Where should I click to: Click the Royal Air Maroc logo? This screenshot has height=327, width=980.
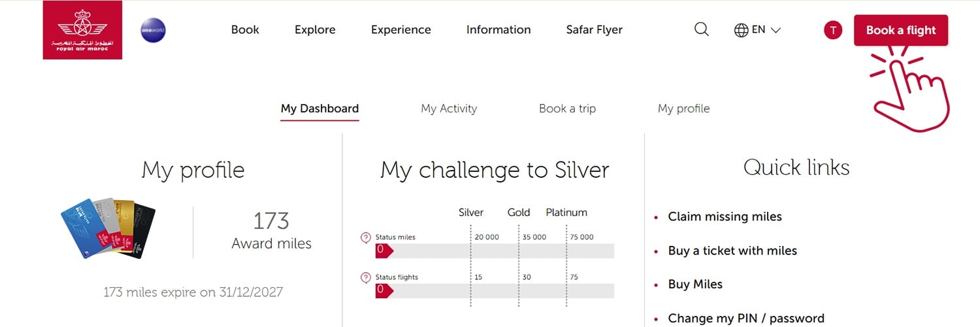(x=82, y=30)
